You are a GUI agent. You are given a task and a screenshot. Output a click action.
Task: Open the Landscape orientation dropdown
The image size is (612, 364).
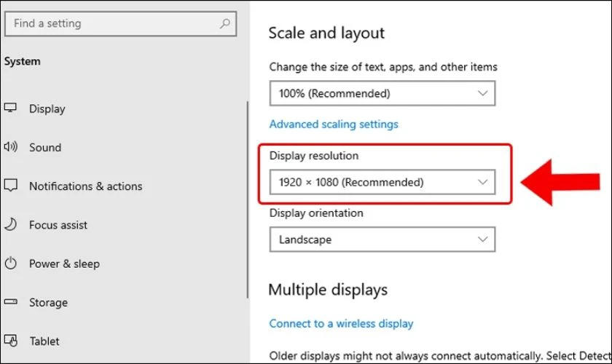382,240
